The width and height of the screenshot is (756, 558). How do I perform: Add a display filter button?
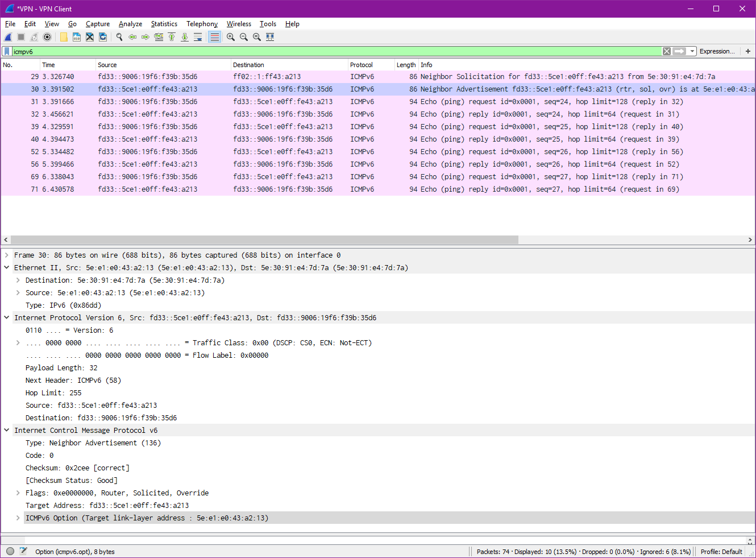(x=748, y=51)
